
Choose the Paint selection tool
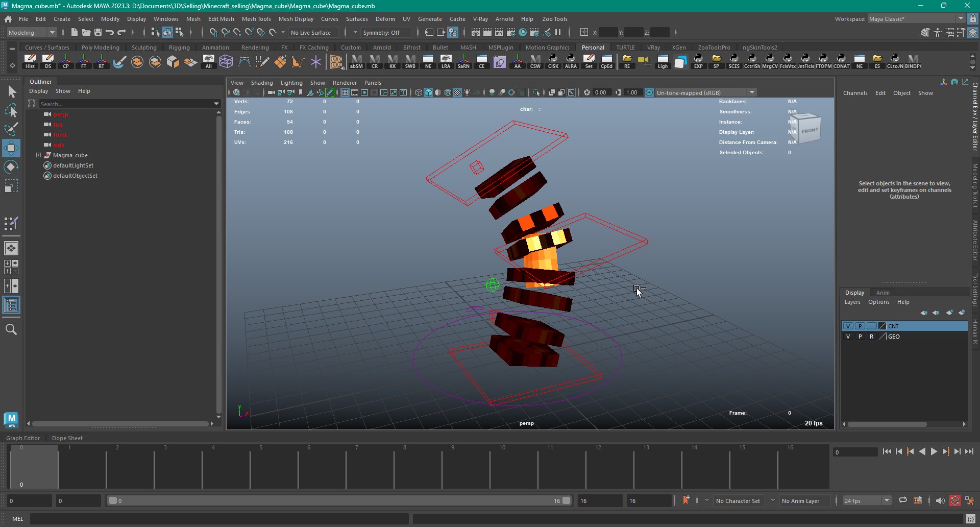pyautogui.click(x=11, y=129)
